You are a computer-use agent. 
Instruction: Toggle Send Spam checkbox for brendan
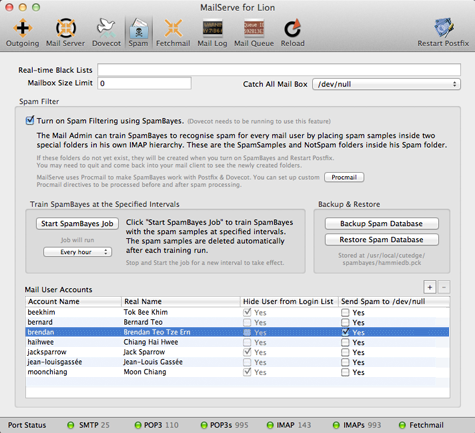(345, 332)
